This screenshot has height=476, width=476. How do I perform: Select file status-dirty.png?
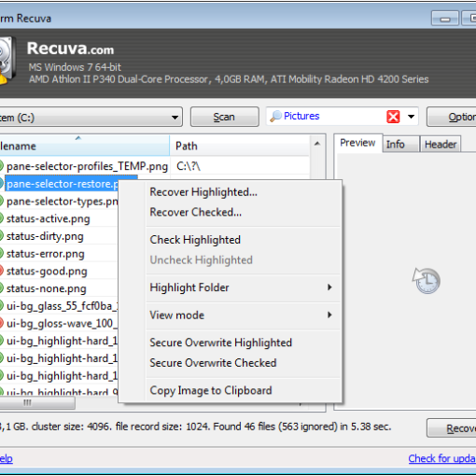[x=45, y=236]
